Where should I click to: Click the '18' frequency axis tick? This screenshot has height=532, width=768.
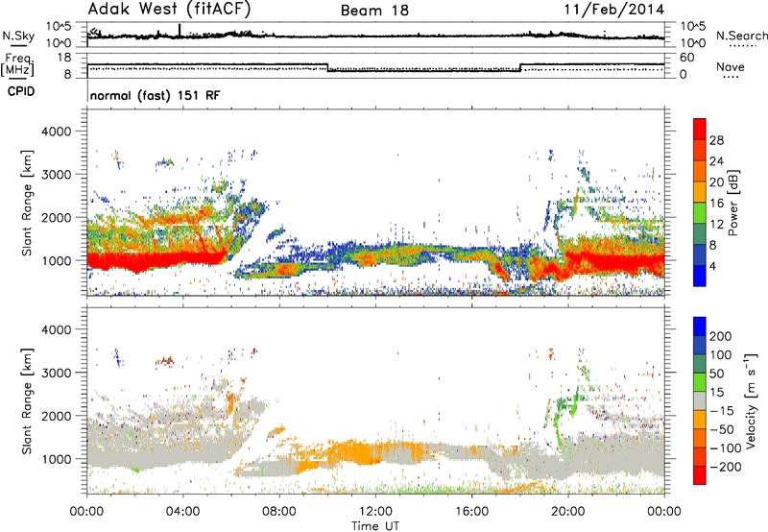tap(65, 58)
